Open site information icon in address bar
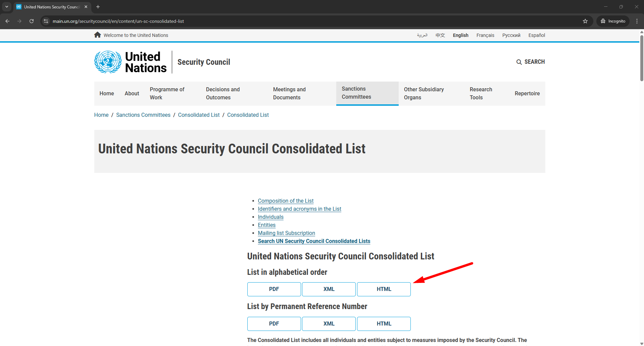The height and width of the screenshot is (346, 644). pyautogui.click(x=46, y=21)
